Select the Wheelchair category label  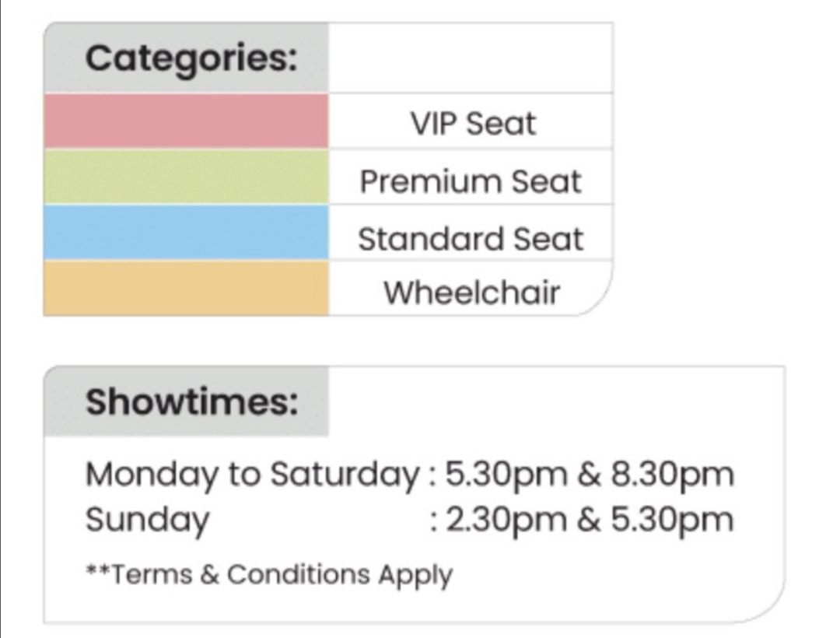(x=471, y=293)
